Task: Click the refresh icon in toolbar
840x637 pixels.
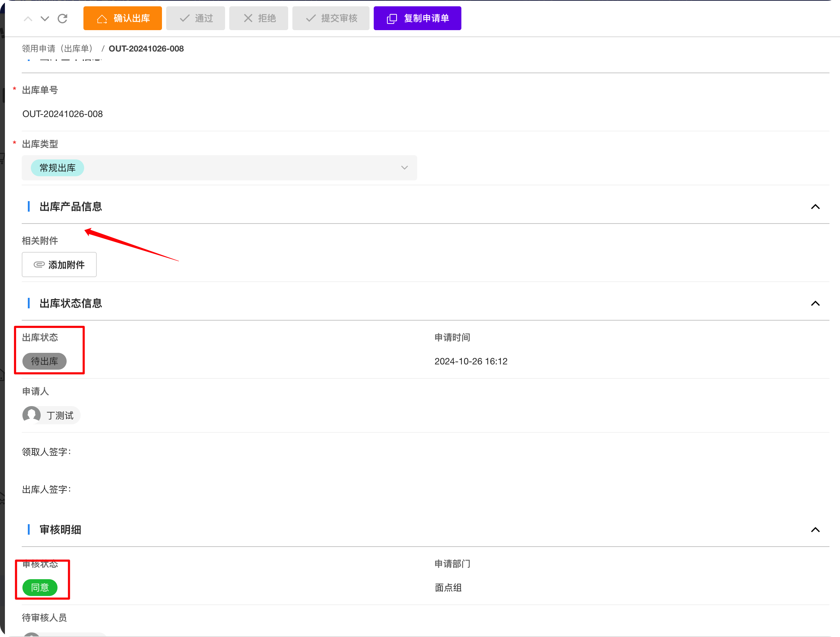Action: pos(63,18)
